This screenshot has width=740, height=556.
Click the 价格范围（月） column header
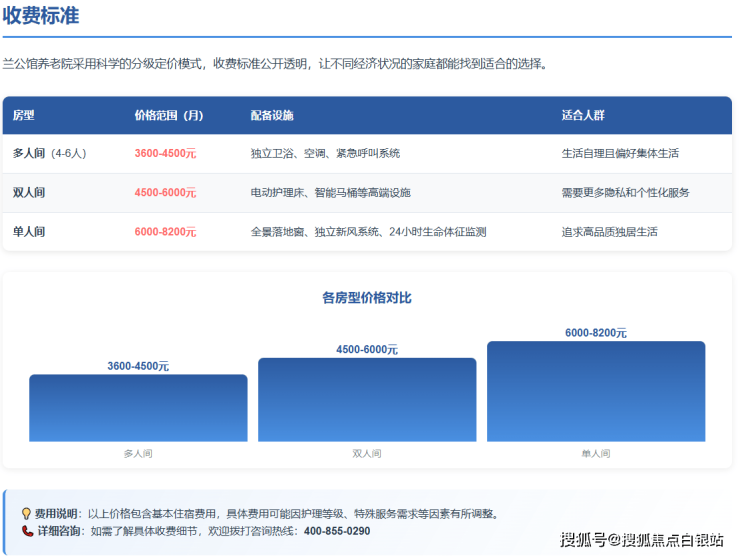click(x=168, y=116)
